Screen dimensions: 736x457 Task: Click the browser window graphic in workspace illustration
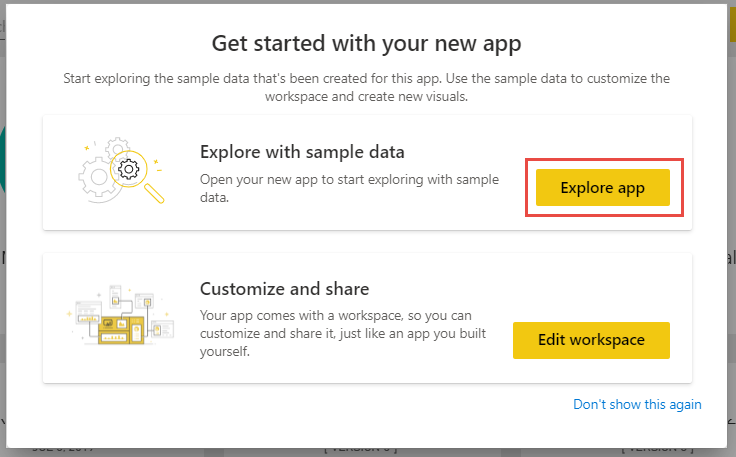[x=89, y=313]
